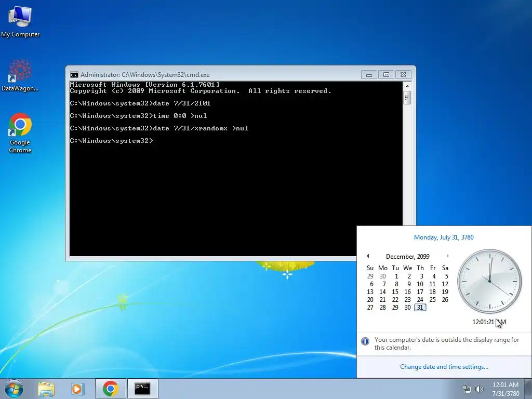Close the Command Prompt window
The width and height of the screenshot is (532, 399).
[x=403, y=75]
